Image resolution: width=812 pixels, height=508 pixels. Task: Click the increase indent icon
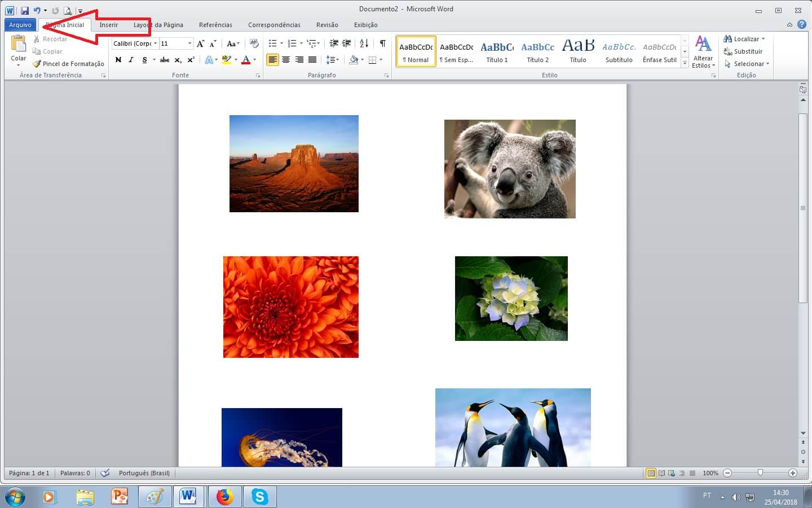(347, 43)
